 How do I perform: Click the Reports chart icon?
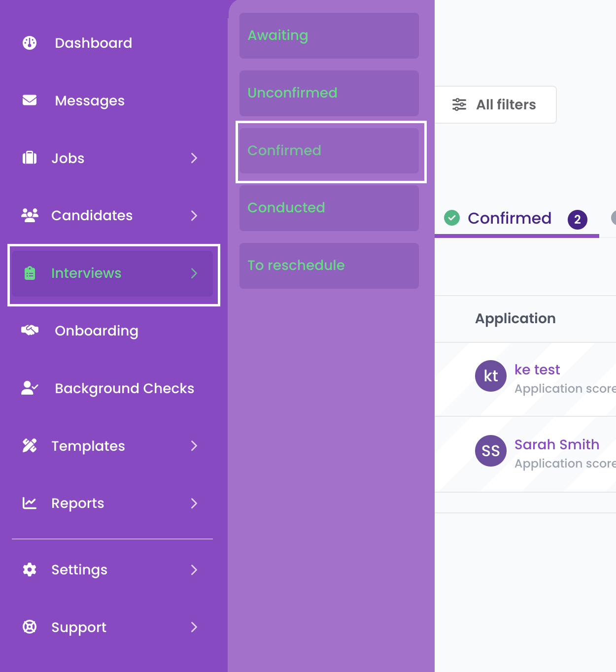[x=30, y=503]
